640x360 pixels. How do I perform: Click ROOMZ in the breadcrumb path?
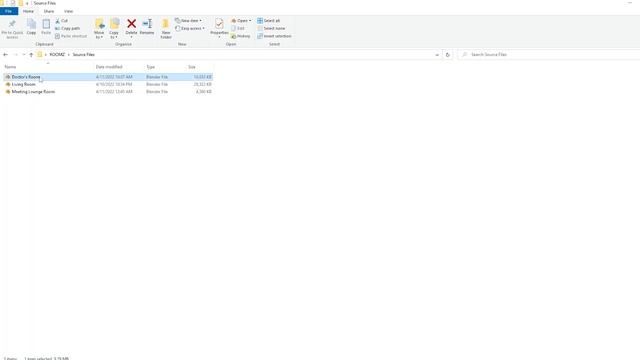point(57,55)
